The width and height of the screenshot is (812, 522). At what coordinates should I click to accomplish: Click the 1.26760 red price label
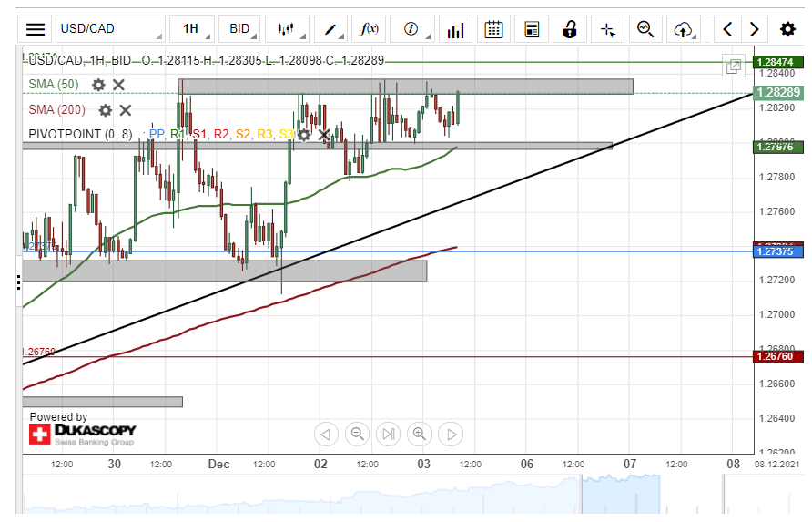[x=777, y=356]
